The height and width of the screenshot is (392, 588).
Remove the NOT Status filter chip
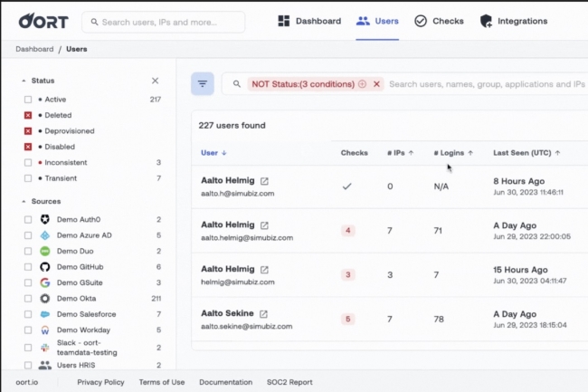377,84
